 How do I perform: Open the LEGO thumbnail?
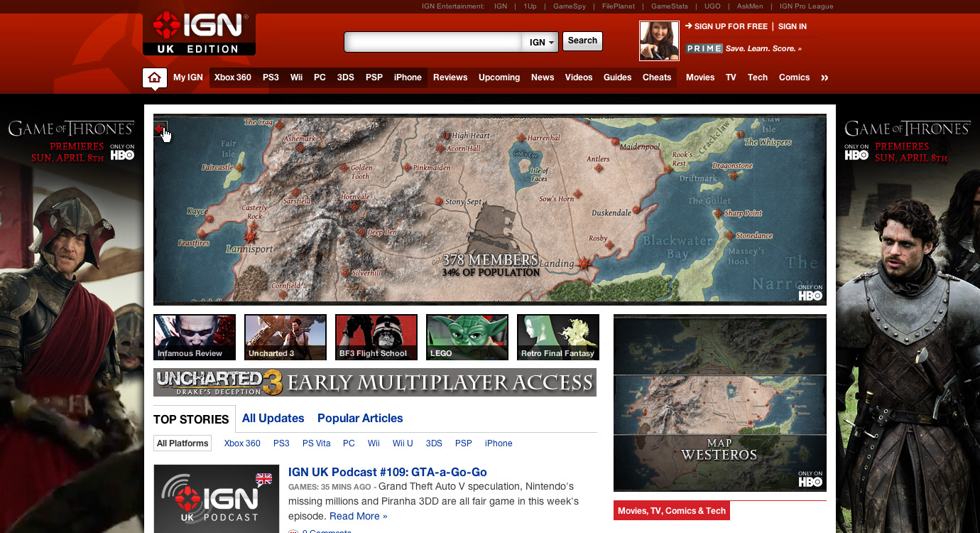point(467,338)
